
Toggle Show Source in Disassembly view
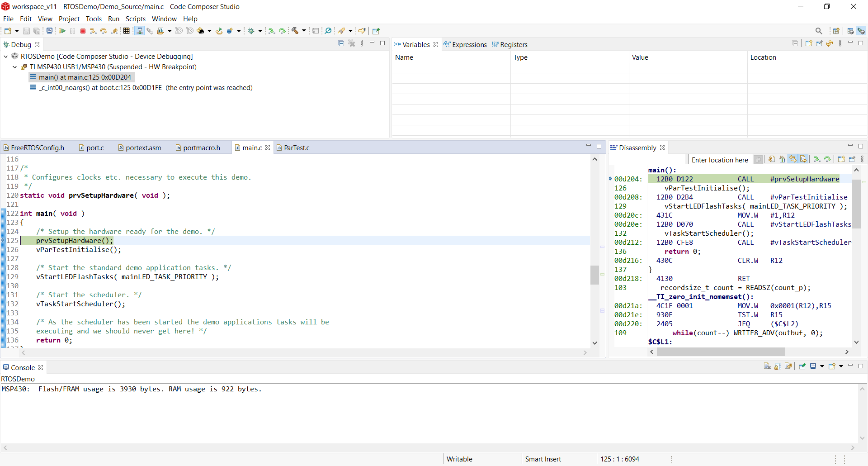pyautogui.click(x=803, y=159)
